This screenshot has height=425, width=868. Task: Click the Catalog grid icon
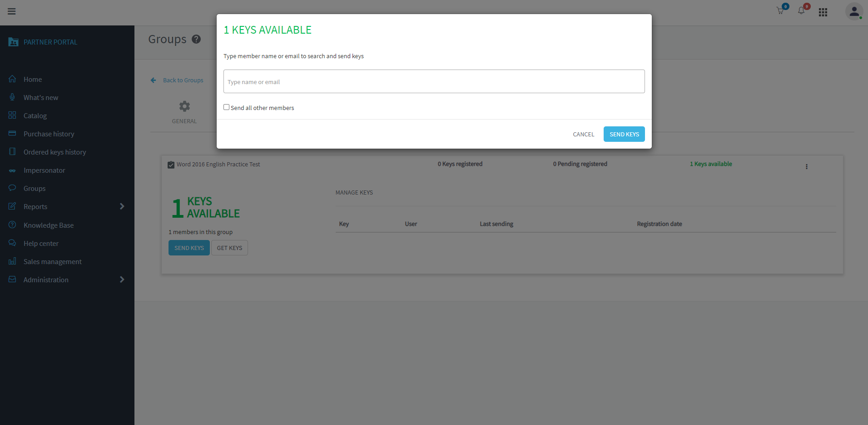coord(12,115)
